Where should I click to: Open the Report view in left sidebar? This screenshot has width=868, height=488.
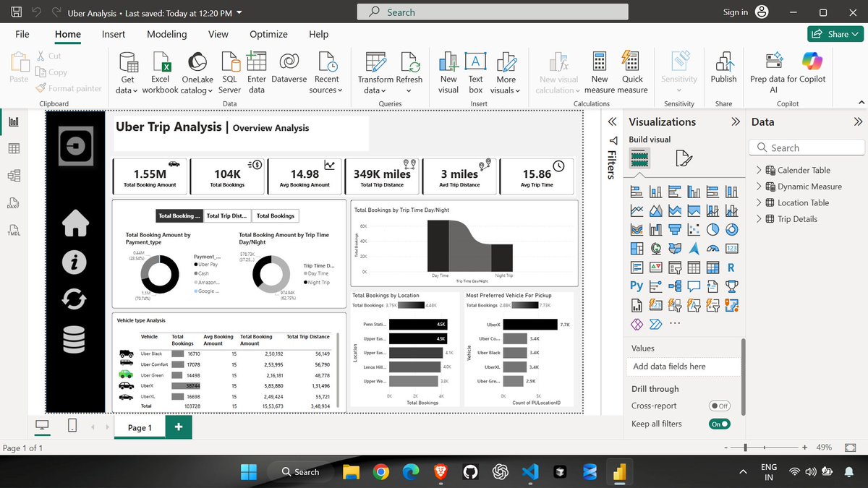14,121
